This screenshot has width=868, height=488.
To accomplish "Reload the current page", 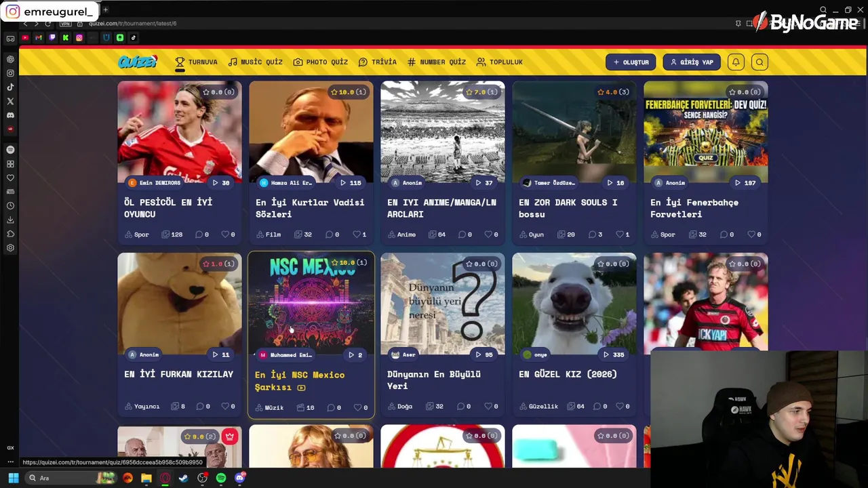I will [47, 24].
